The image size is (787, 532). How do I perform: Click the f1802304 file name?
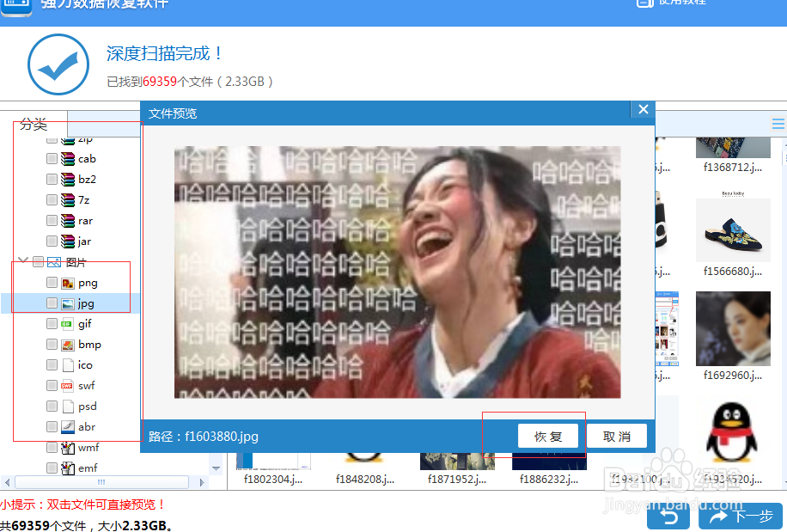[x=273, y=480]
